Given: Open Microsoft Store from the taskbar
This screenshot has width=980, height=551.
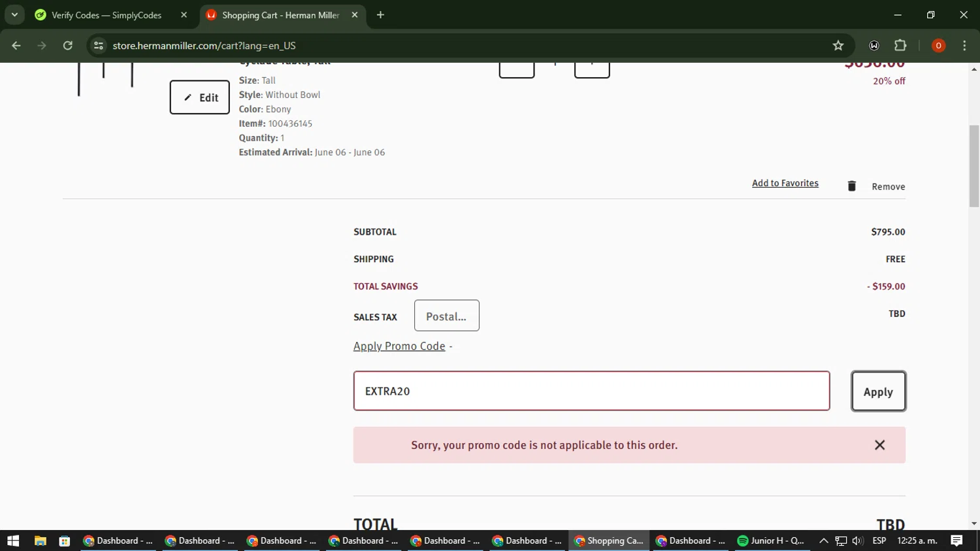Looking at the screenshot, I should 64,541.
